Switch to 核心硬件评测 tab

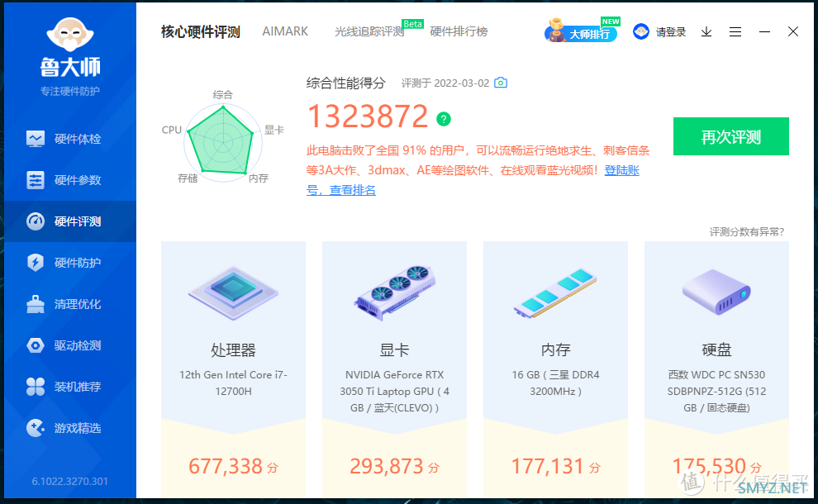click(x=201, y=32)
